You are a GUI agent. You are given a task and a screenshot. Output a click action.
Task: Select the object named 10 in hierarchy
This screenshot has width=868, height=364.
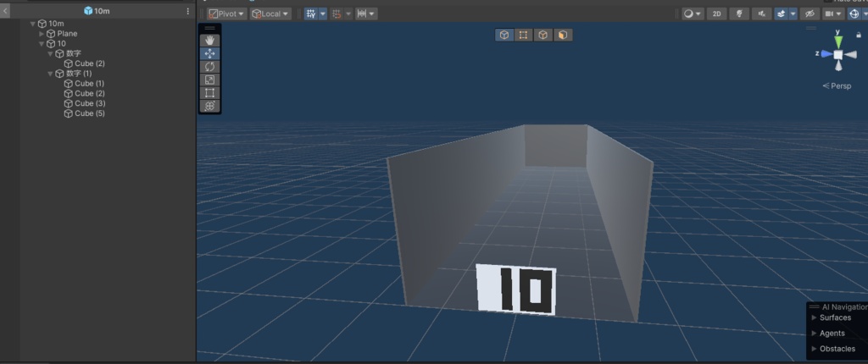click(x=61, y=44)
